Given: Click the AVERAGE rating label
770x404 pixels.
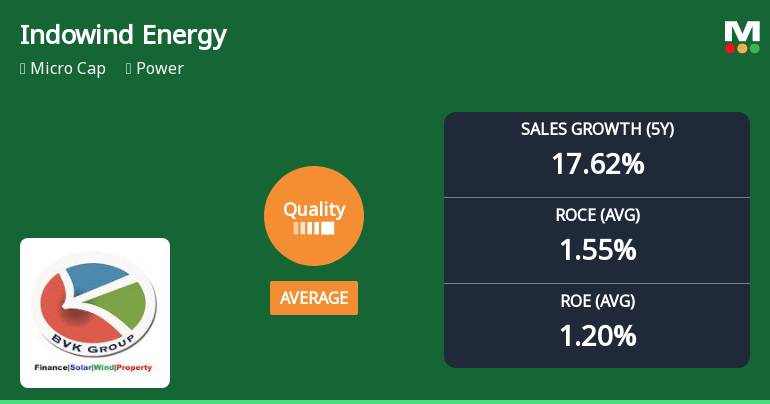Looking at the screenshot, I should click(314, 298).
